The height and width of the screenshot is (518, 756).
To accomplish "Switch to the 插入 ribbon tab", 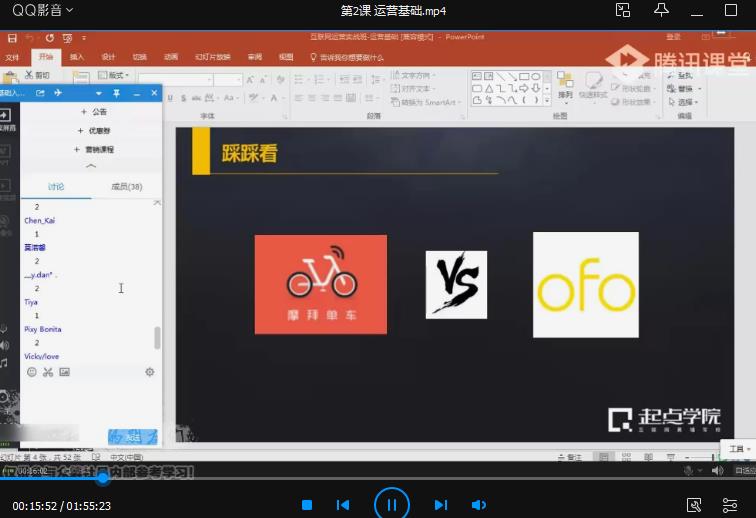I will pos(77,57).
